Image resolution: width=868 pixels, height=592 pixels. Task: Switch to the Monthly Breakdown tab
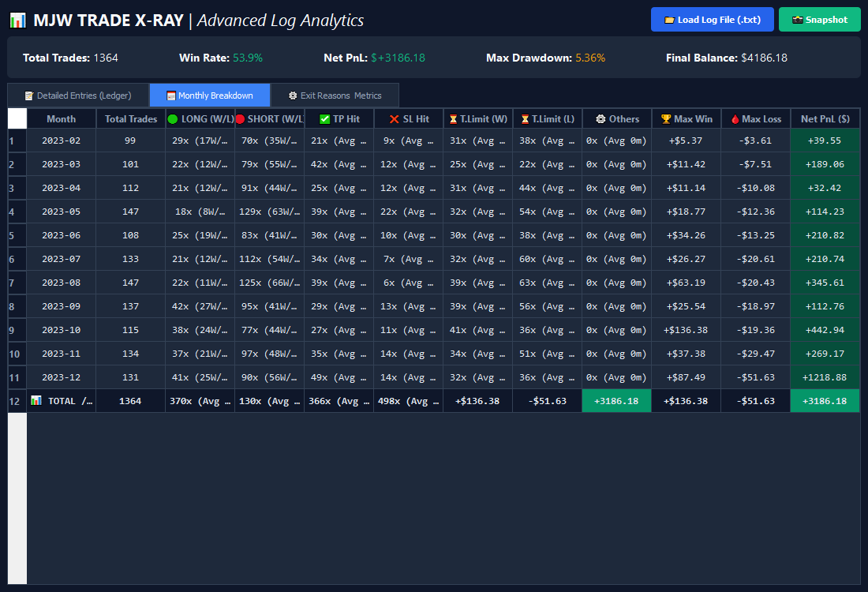tap(210, 96)
